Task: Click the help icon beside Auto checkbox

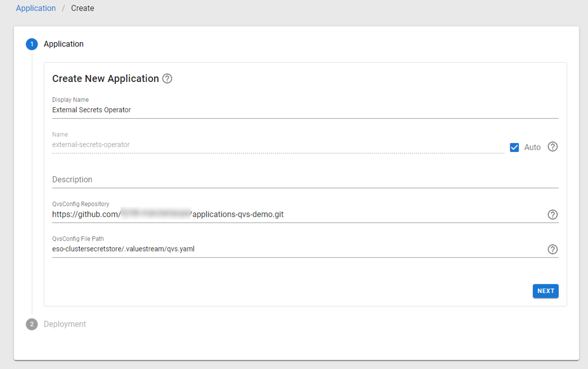Action: pos(553,147)
